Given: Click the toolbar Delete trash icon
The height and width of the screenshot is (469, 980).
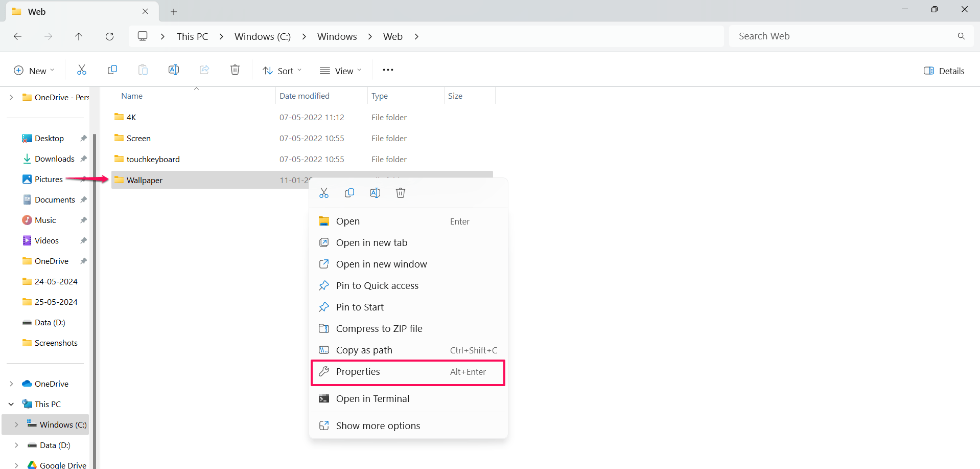Looking at the screenshot, I should (x=235, y=70).
